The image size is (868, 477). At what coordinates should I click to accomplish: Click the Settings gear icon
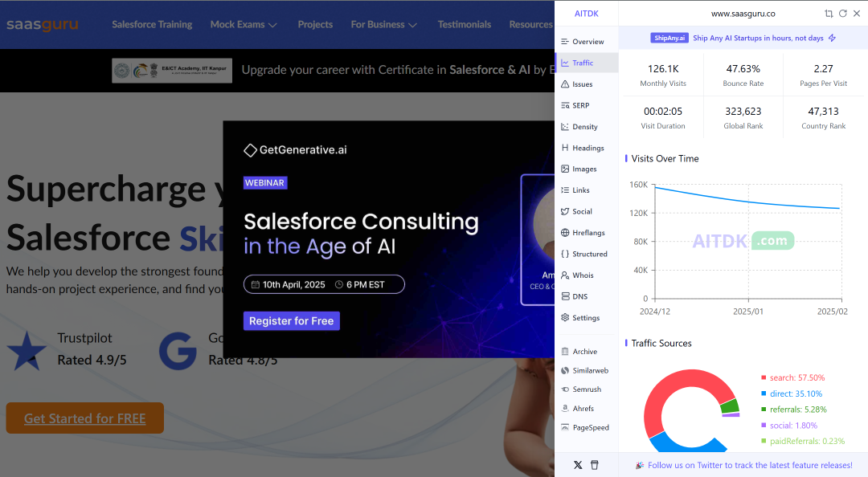point(565,318)
